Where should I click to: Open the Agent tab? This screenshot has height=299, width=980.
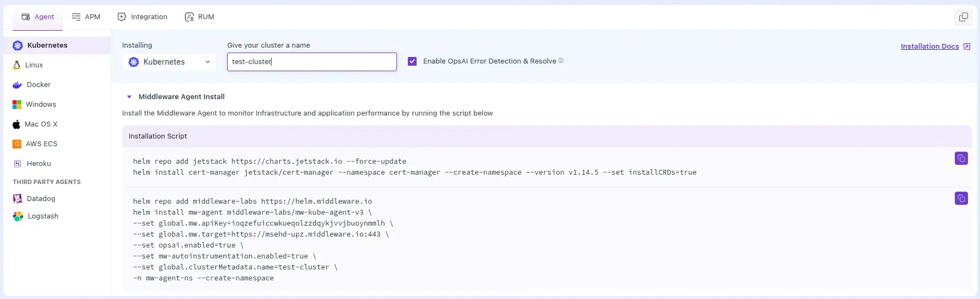[x=37, y=17]
